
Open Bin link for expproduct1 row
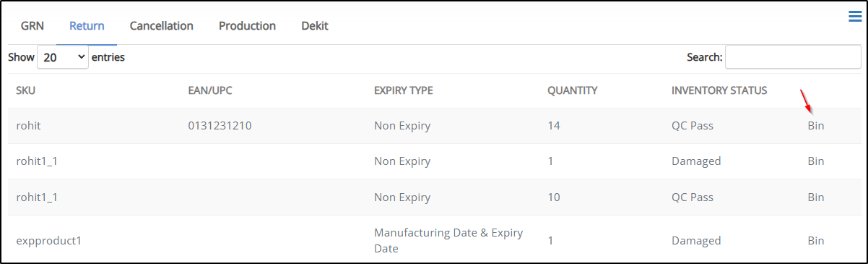(x=815, y=241)
